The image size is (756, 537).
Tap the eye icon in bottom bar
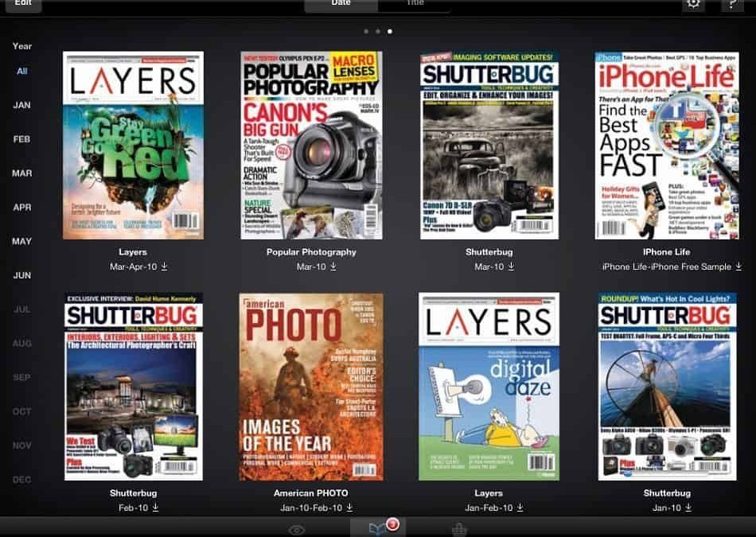coord(297,530)
